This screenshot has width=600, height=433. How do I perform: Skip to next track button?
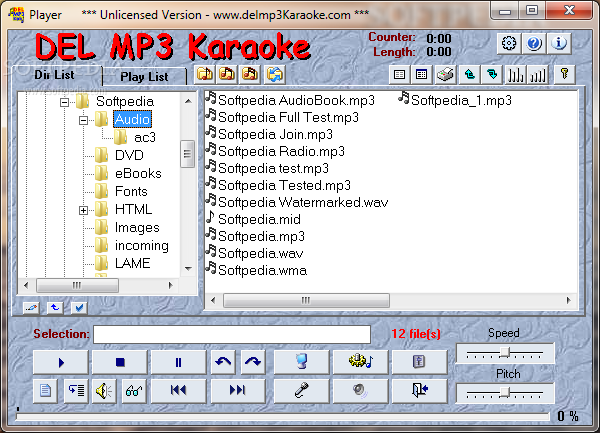tap(238, 391)
